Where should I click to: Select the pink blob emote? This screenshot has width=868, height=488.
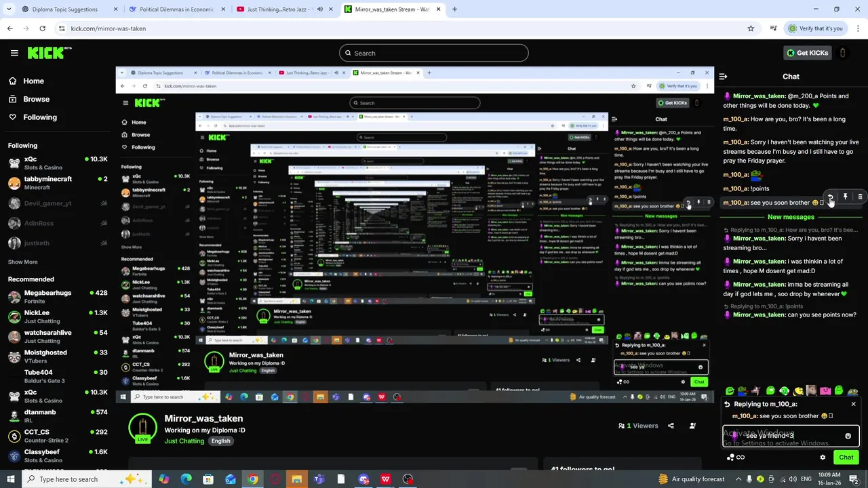(x=825, y=391)
